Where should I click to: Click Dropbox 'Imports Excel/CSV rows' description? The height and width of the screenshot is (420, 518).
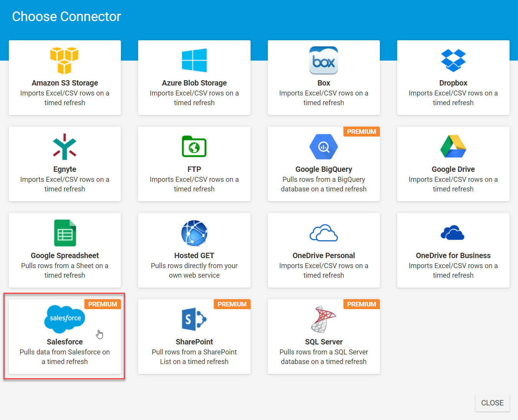point(453,98)
